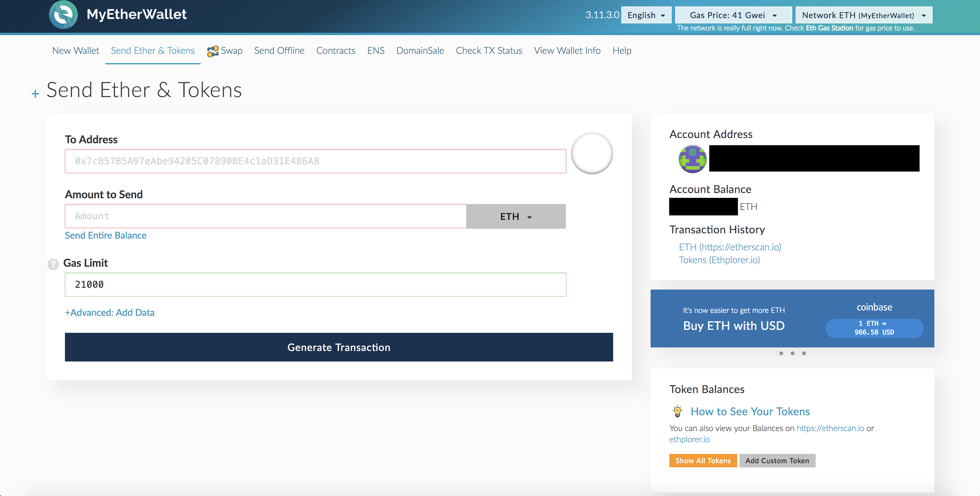Viewport: 980px width, 496px height.
Task: Click the Amount input field
Action: tap(266, 216)
